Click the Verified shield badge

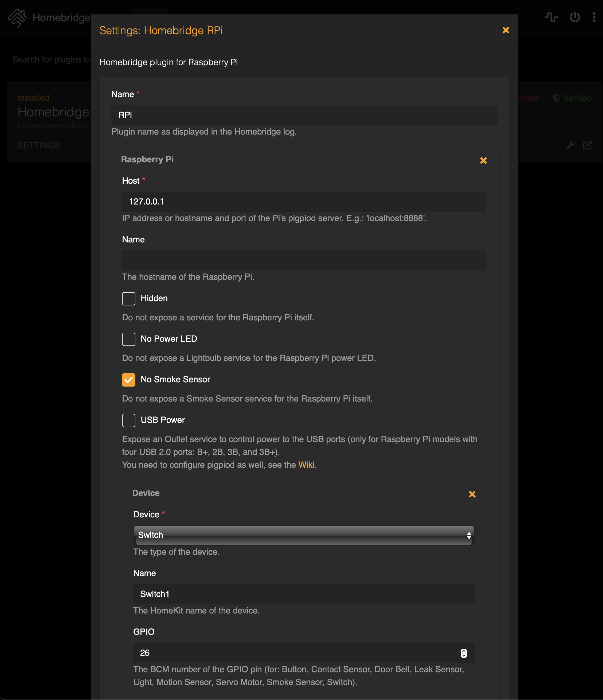click(x=572, y=98)
